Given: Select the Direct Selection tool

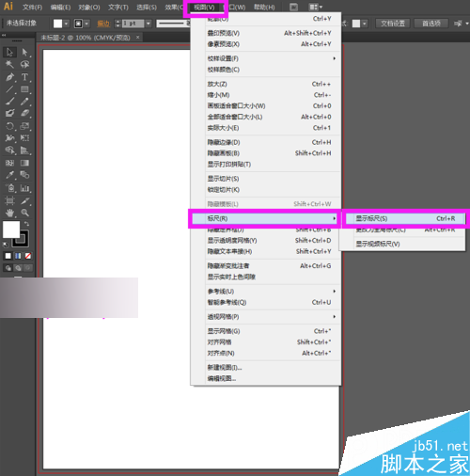Looking at the screenshot, I should tap(24, 52).
